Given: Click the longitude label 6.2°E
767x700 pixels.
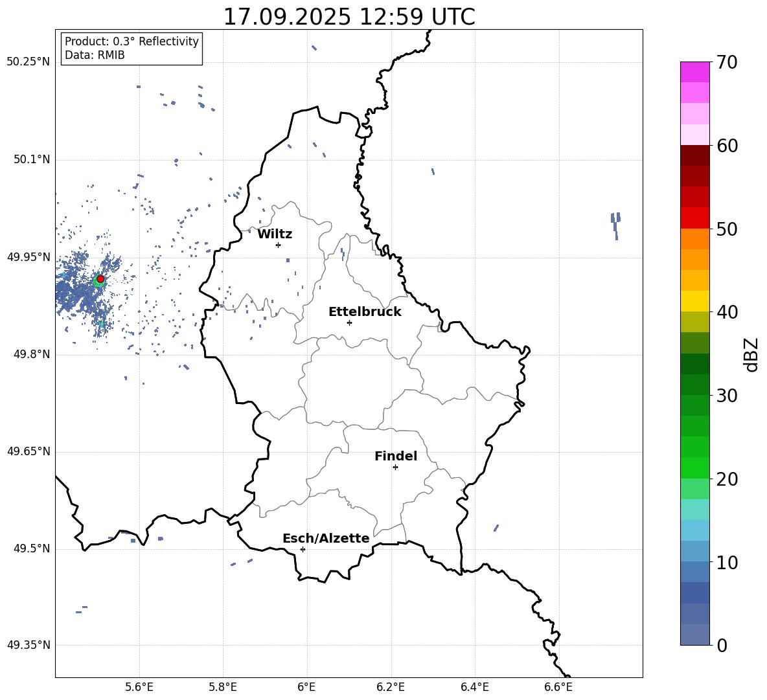Looking at the screenshot, I should 391,688.
